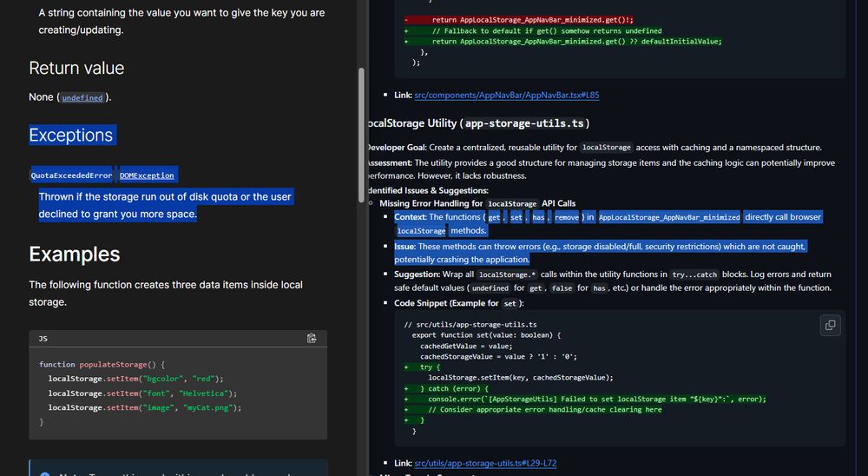Click the '// src/utils/app-storage-utils.ts' comment line
The width and height of the screenshot is (868, 476).
(x=470, y=325)
